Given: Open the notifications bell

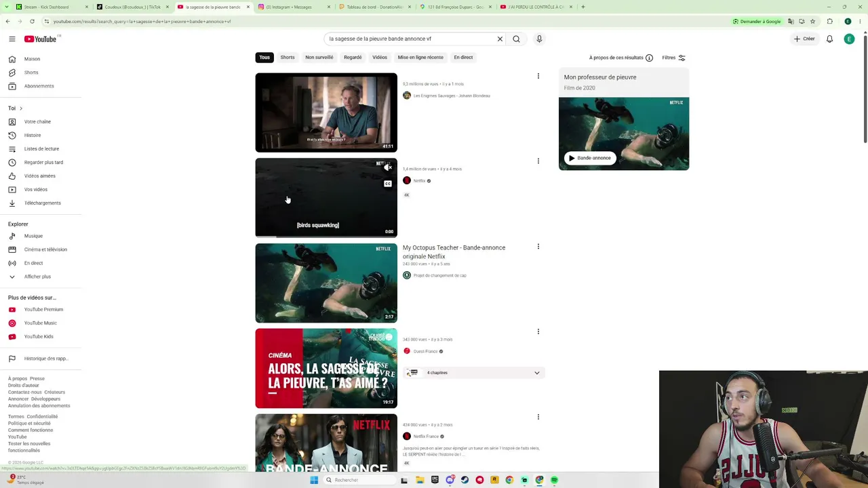Looking at the screenshot, I should tap(829, 39).
